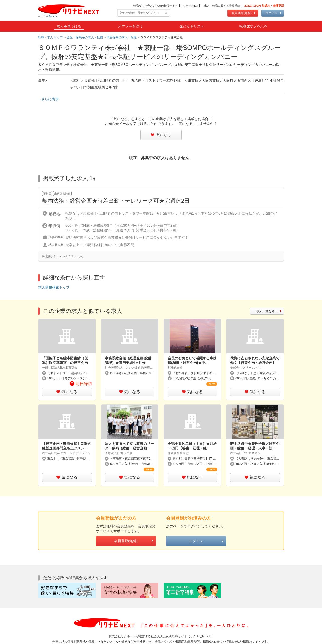Click the 勤務地 map pin icon

pyautogui.click(x=45, y=214)
